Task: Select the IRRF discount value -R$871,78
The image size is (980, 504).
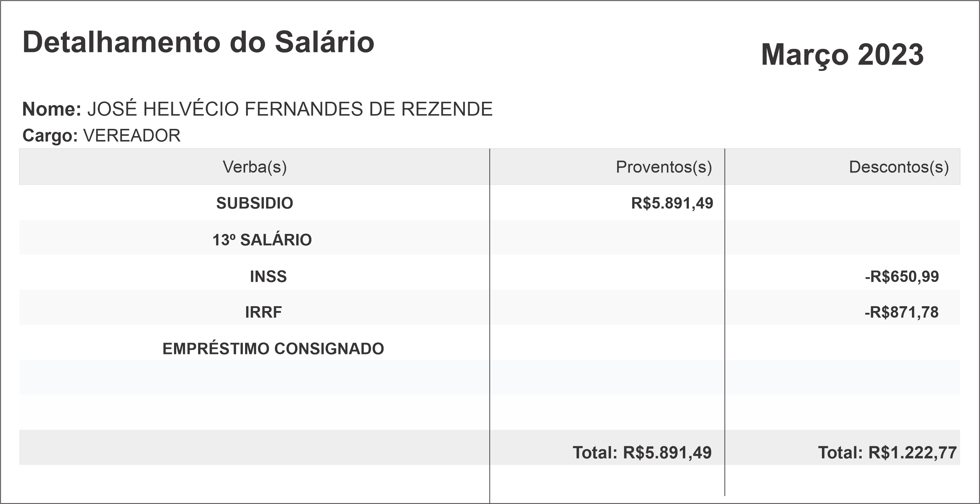Action: click(901, 312)
